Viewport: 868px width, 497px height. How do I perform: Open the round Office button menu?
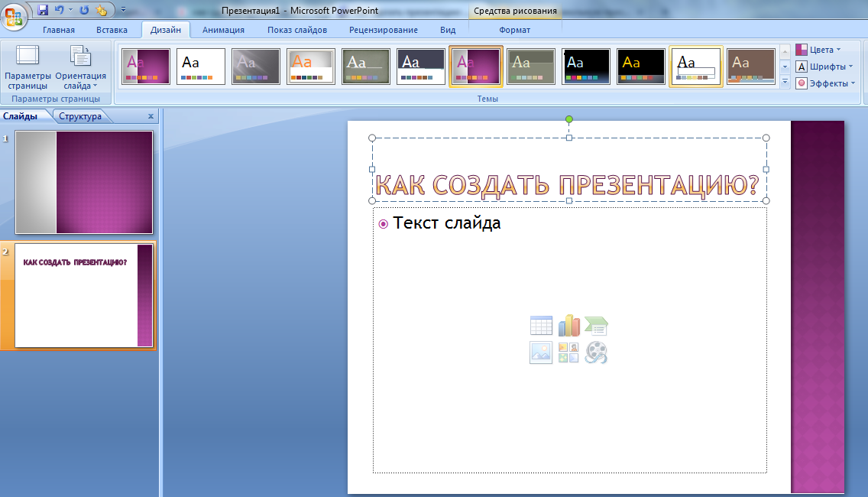(x=14, y=15)
